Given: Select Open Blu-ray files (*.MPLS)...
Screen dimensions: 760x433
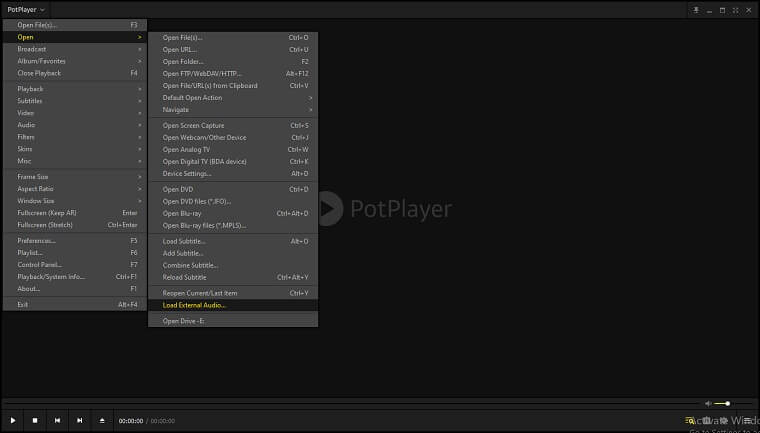Looking at the screenshot, I should (x=233, y=225).
